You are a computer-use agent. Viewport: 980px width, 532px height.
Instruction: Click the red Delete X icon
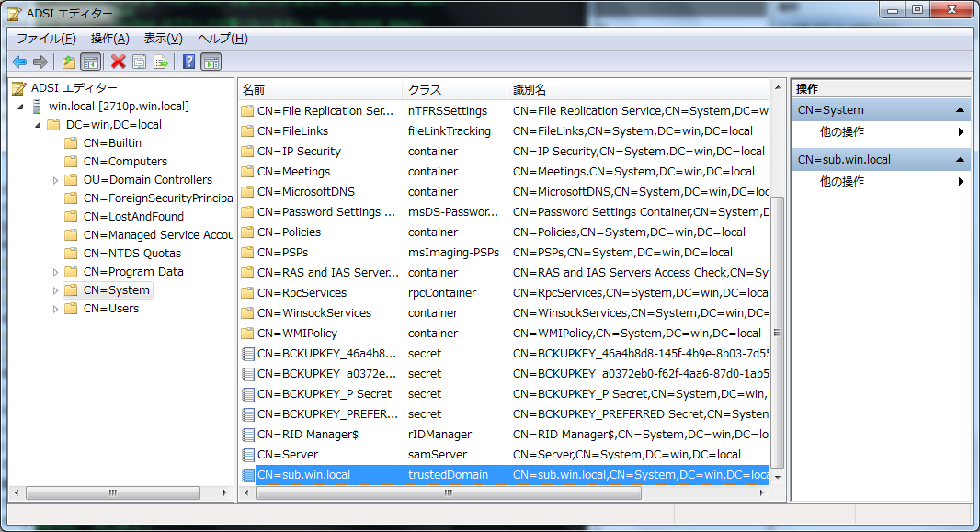click(118, 62)
